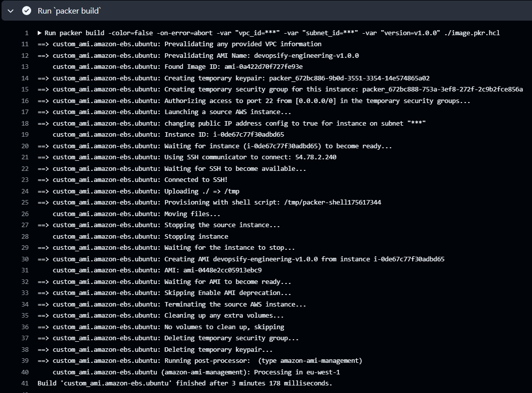Collapse the Run packer build step chevron
Screen dimensions: 532x393
point(11,11)
